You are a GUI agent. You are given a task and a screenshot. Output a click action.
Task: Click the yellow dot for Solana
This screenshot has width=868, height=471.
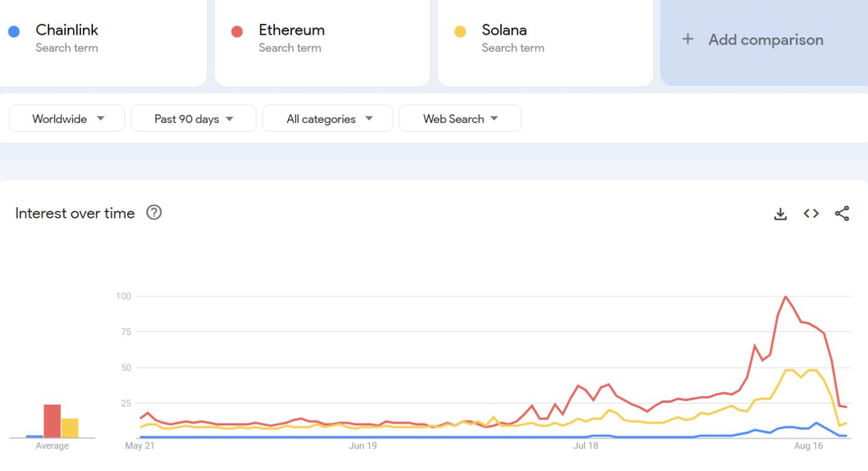pos(459,30)
